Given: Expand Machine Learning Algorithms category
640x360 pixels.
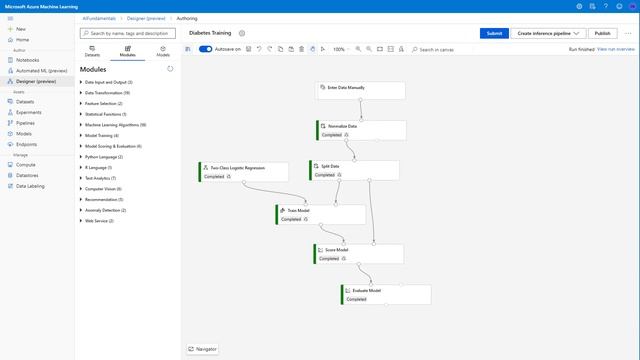Looking at the screenshot, I should pyautogui.click(x=113, y=124).
